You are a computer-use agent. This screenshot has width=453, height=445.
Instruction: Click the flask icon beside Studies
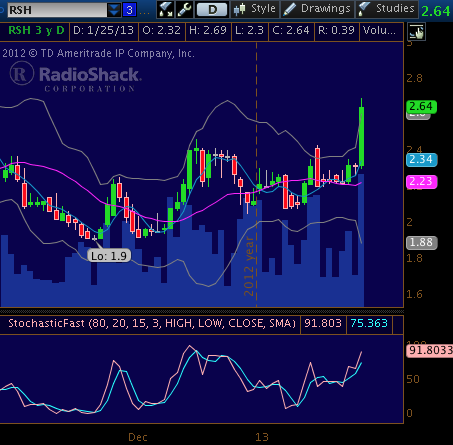pos(364,9)
